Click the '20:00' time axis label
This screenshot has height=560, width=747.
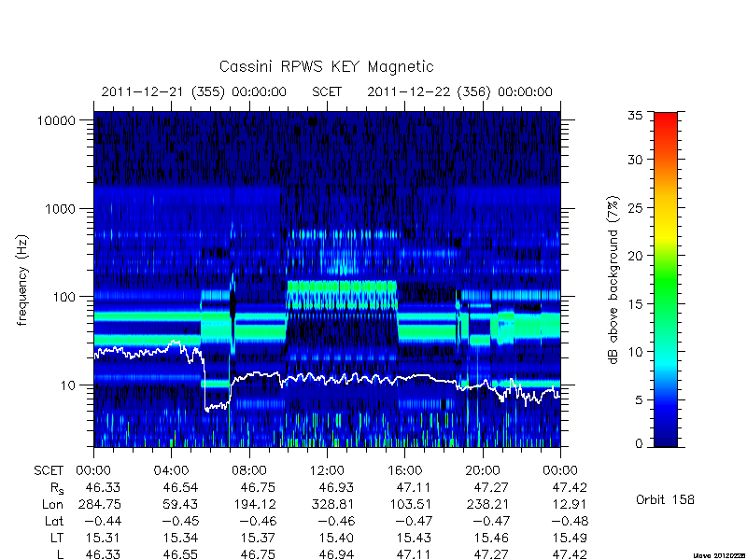(482, 471)
